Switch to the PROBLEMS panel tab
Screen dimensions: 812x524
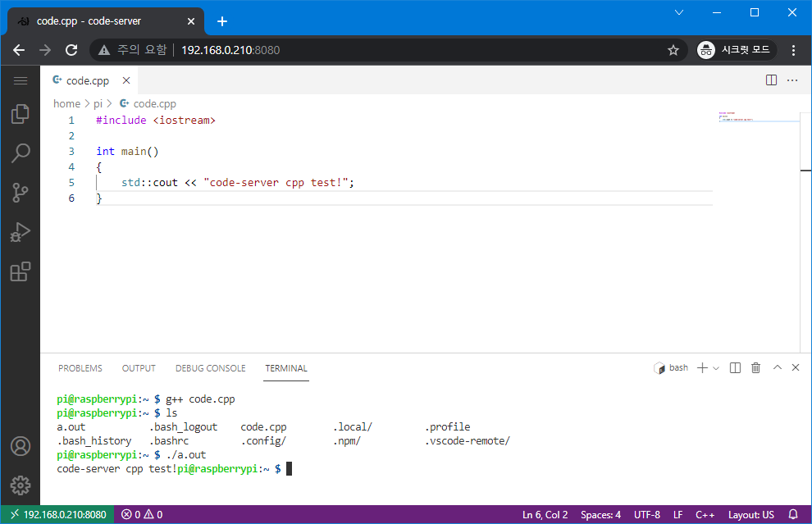(80, 368)
